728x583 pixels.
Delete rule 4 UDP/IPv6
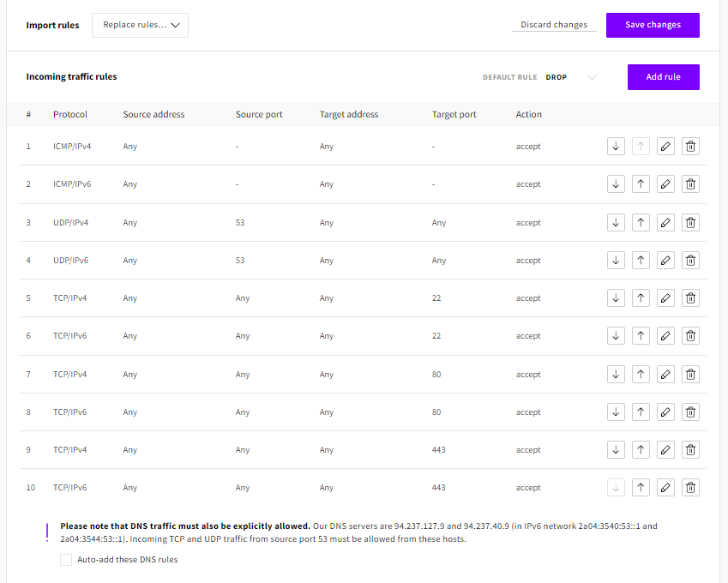[x=690, y=260]
